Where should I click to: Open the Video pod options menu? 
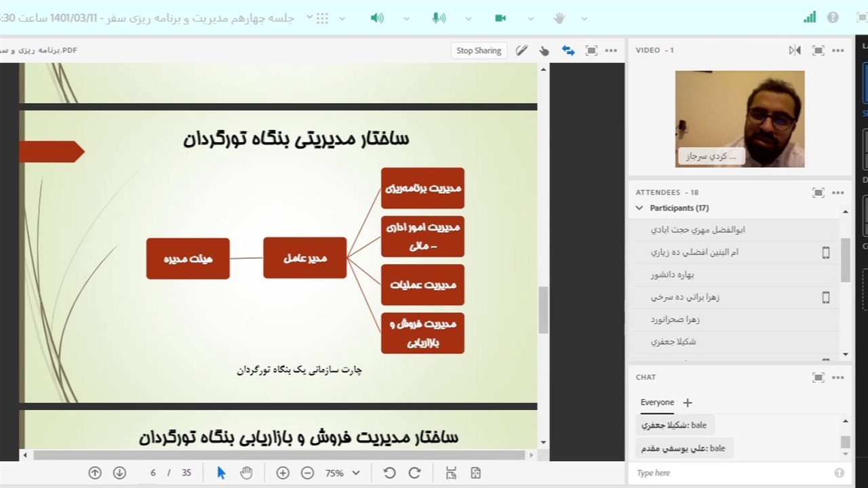(x=838, y=50)
